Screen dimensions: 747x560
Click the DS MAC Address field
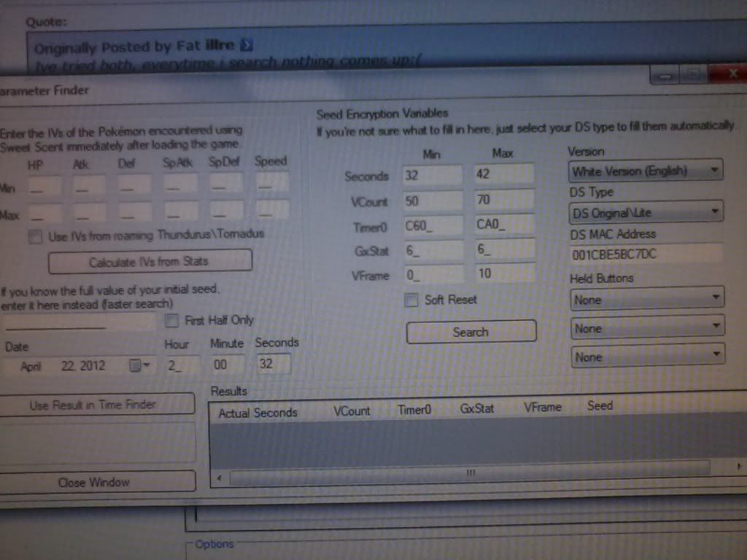coord(645,254)
